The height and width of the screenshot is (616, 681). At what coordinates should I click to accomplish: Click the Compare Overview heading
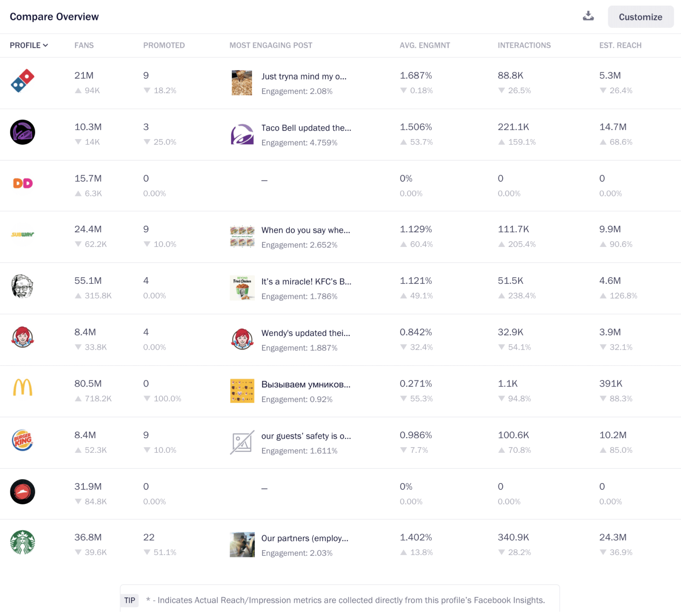[x=54, y=17]
